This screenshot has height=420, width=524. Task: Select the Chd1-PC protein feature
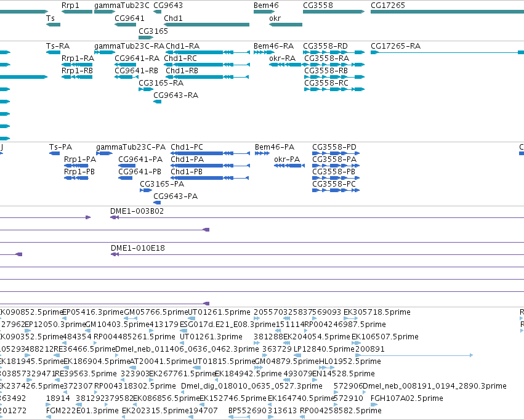[210, 153]
